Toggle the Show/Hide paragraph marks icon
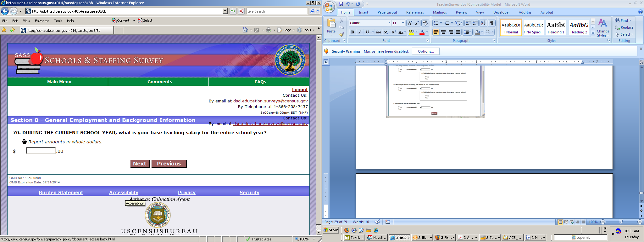The image size is (644, 242). pyautogui.click(x=492, y=23)
